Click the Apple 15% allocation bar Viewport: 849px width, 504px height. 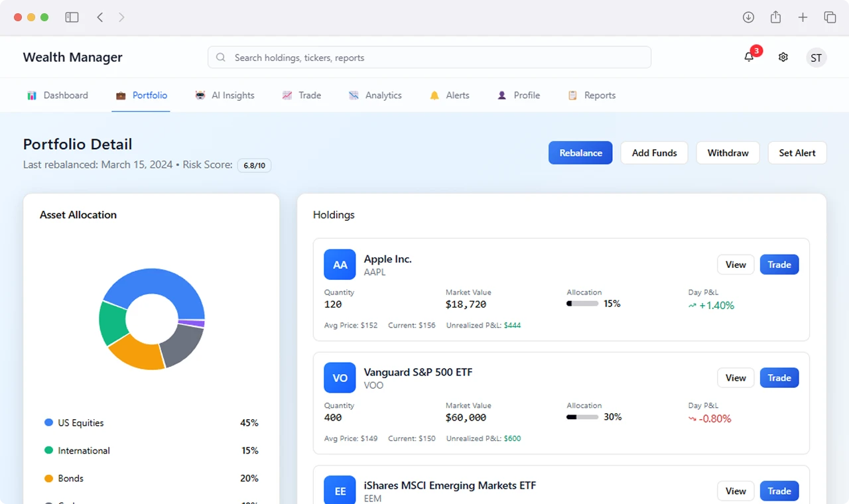582,304
